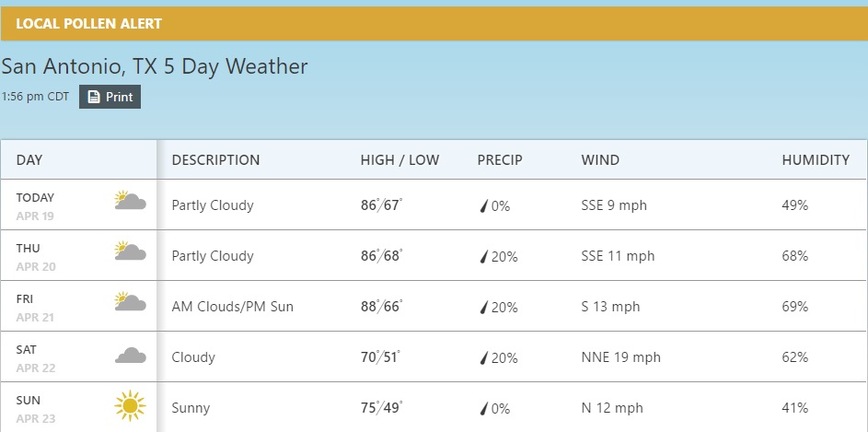
Task: Click the San Antonio 5 Day Weather heading
Action: point(155,66)
